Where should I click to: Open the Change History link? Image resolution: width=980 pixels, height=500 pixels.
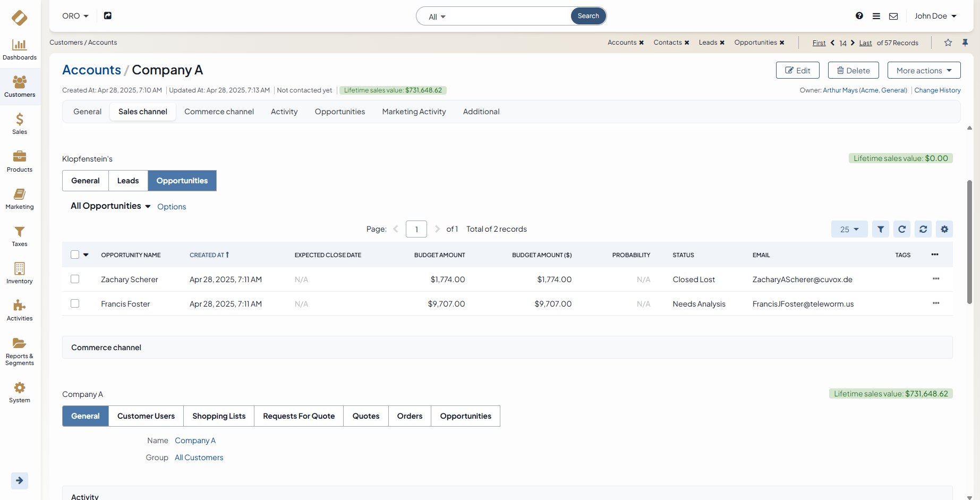937,90
